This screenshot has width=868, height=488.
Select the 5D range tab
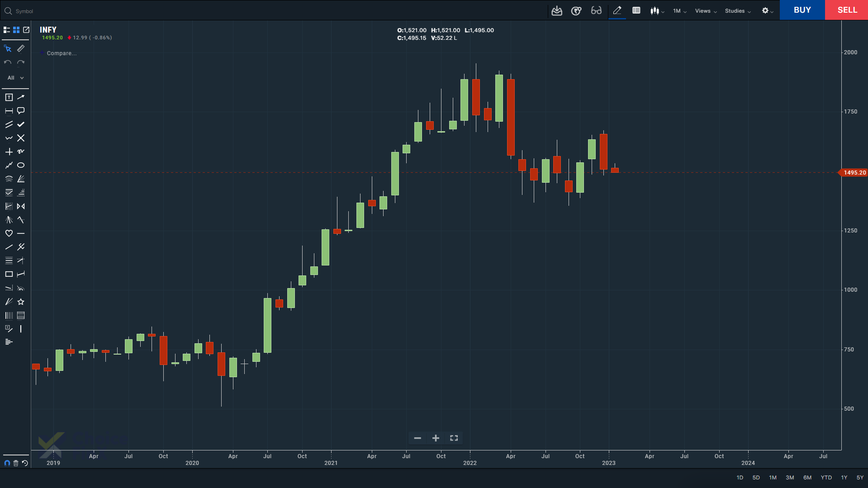[756, 478]
